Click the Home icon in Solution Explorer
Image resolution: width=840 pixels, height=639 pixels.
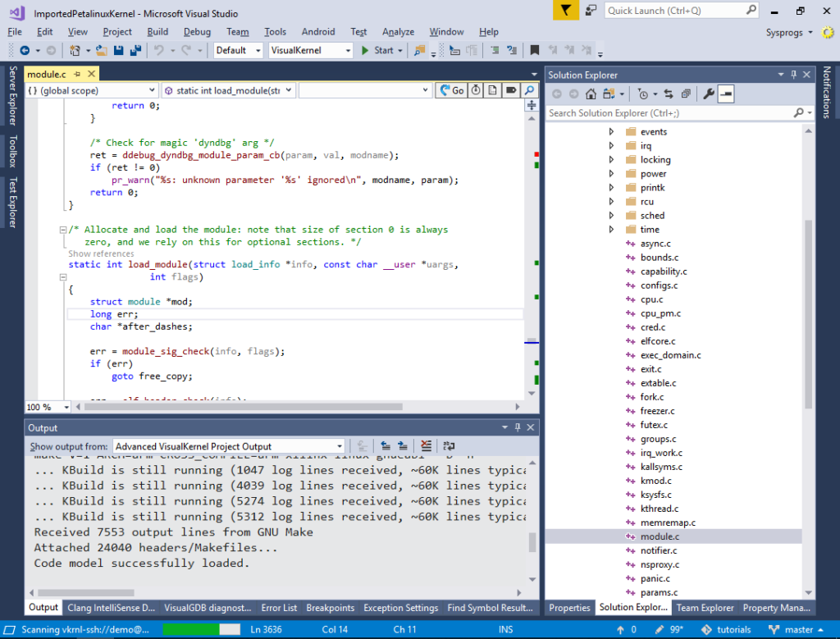pyautogui.click(x=591, y=93)
